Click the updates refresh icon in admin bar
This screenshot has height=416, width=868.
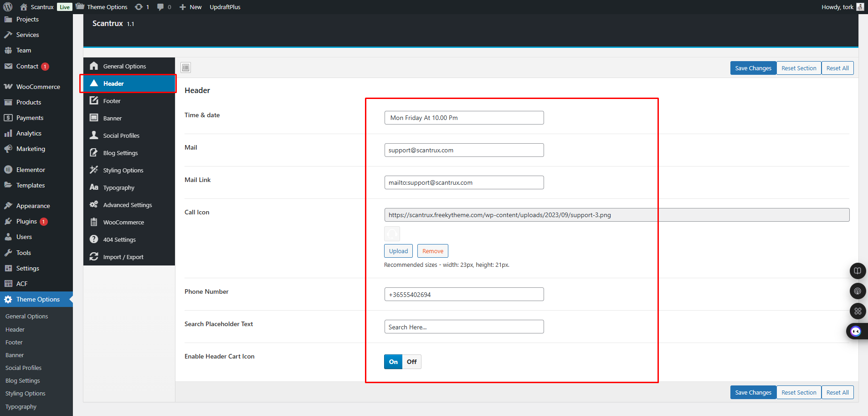[x=139, y=7]
